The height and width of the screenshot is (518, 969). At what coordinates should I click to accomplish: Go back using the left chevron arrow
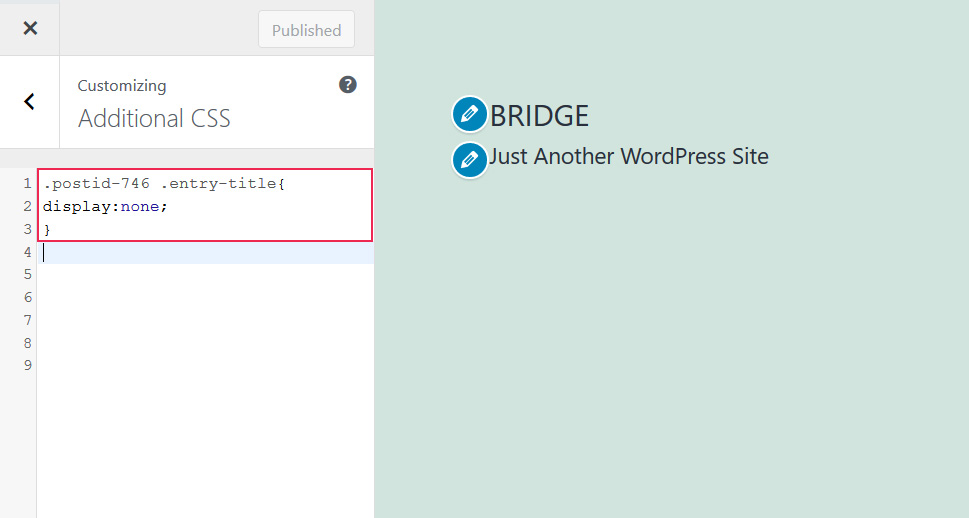coord(30,101)
